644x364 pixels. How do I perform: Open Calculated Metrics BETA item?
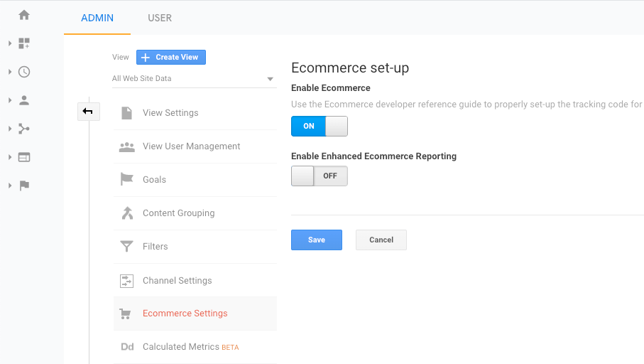(x=195, y=347)
